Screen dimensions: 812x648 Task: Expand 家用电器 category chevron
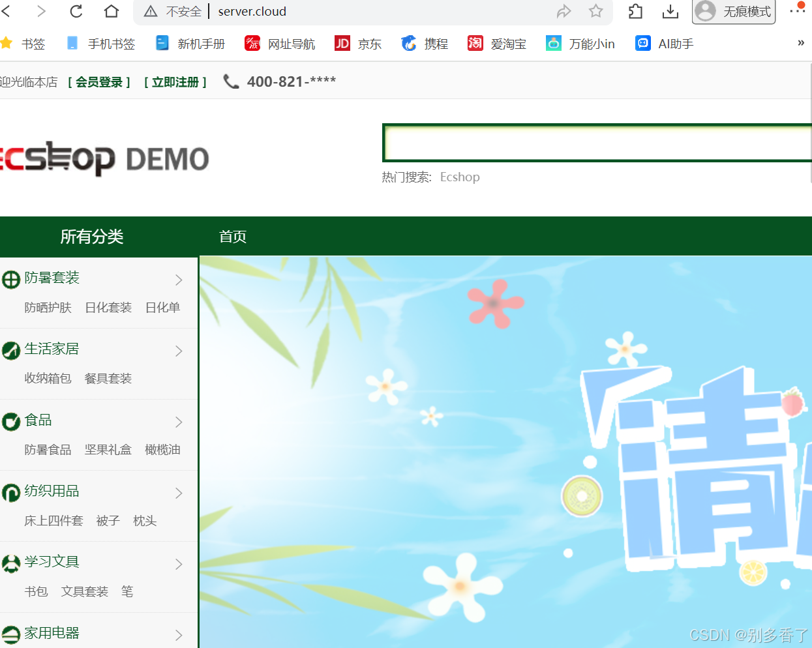pyautogui.click(x=179, y=635)
